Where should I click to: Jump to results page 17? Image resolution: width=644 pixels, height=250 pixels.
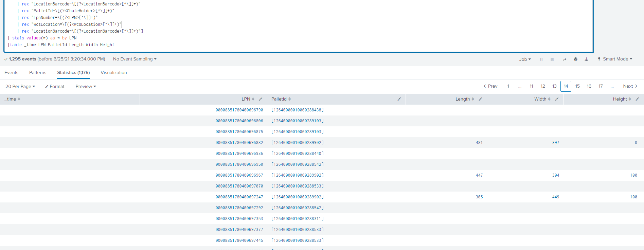click(x=601, y=86)
